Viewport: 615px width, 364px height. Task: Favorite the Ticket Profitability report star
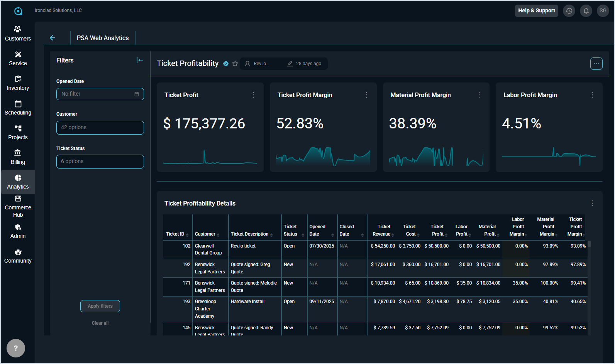pyautogui.click(x=235, y=64)
